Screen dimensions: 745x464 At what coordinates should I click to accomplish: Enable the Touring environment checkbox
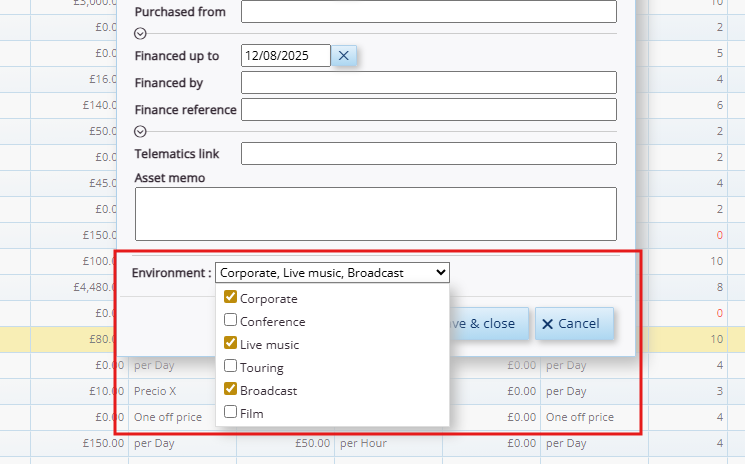pyautogui.click(x=230, y=366)
